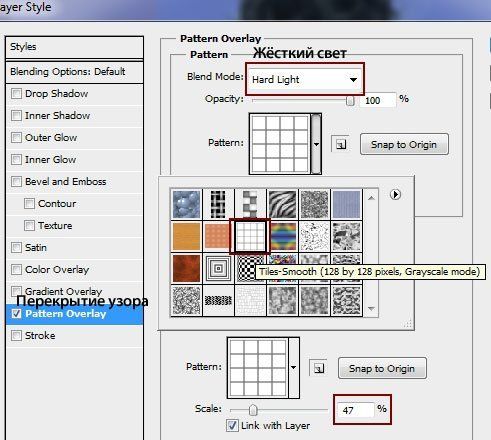This screenshot has height=440, width=491.
Task: Expand the Pattern dropdown arrow above Scale
Action: click(294, 368)
